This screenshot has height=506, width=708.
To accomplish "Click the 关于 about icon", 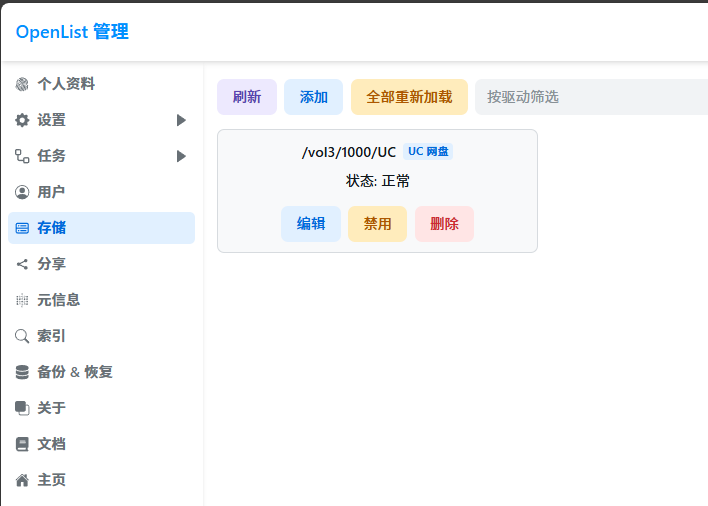I will click(22, 408).
